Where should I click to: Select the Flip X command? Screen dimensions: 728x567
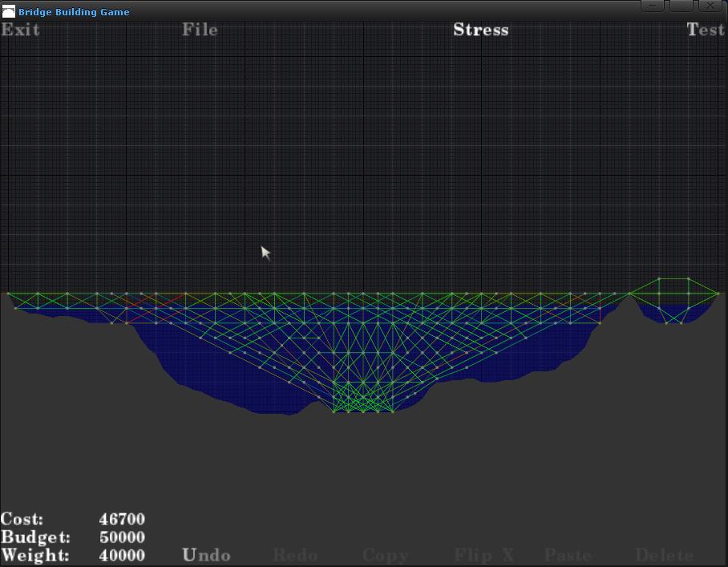click(x=484, y=555)
